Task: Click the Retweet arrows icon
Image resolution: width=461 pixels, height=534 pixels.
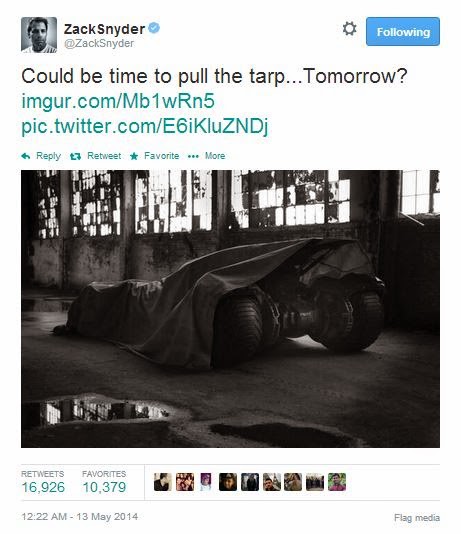Action: point(75,156)
